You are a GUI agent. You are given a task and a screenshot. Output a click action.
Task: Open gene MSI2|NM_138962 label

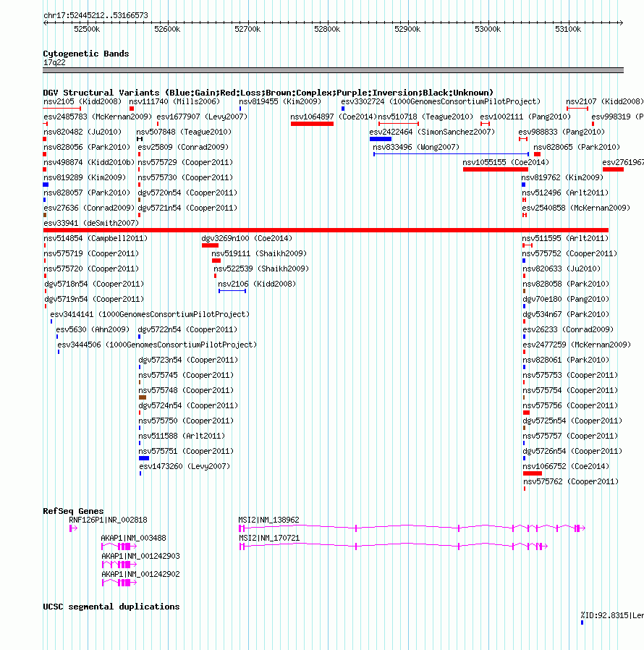pyautogui.click(x=268, y=520)
